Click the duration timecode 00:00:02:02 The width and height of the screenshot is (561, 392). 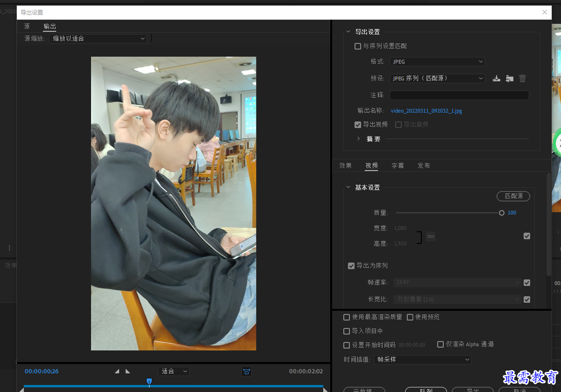click(306, 371)
